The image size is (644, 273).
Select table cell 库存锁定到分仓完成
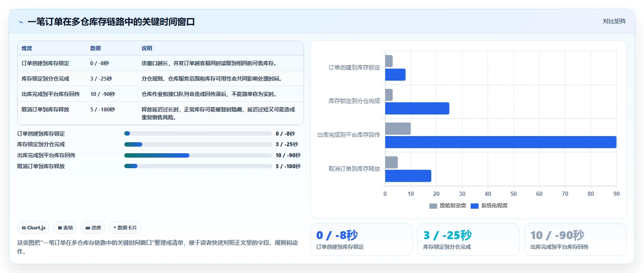tap(45, 79)
